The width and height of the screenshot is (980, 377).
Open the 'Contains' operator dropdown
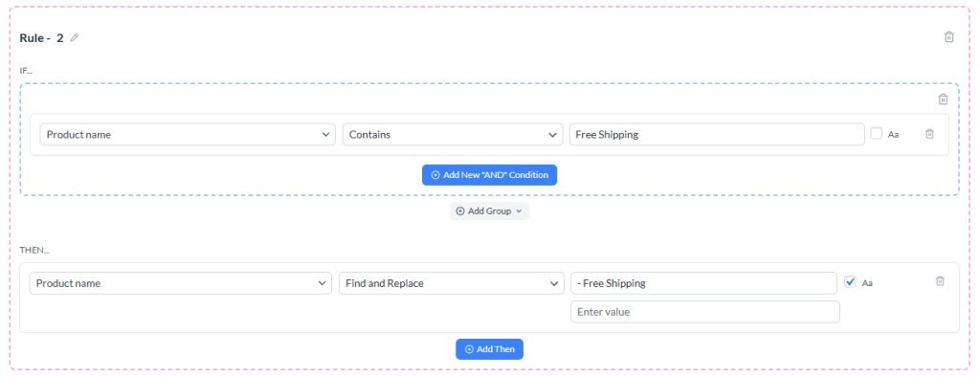point(453,134)
